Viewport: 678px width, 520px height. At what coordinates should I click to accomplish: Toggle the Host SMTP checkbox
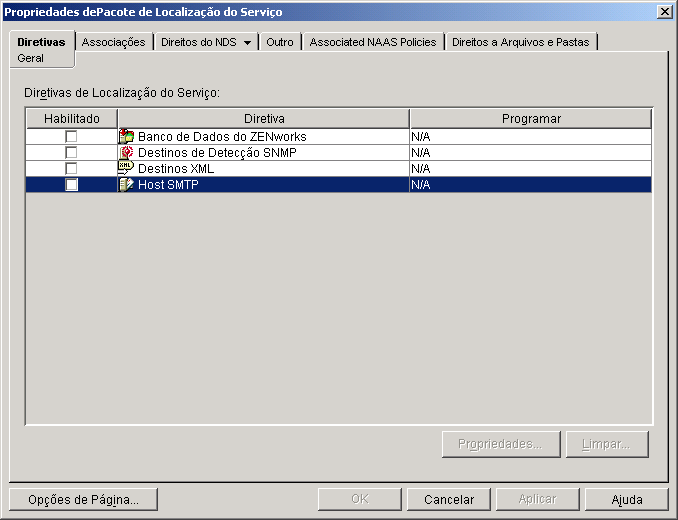point(71,185)
